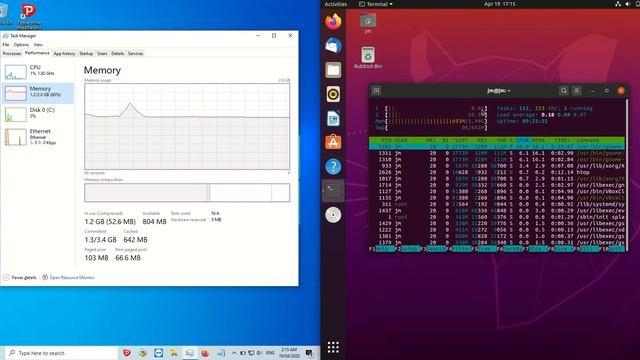Select Disk 0 (C:) in the sidebar
This screenshot has width=640, height=360.
click(x=38, y=114)
